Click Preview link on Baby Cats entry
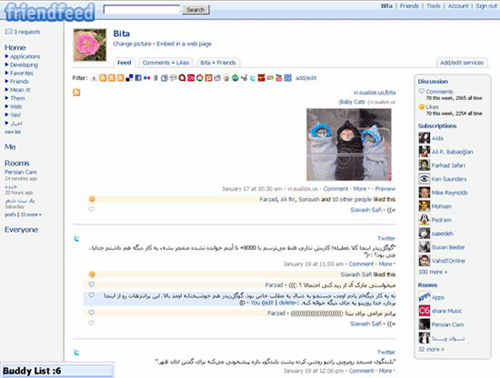 [385, 189]
